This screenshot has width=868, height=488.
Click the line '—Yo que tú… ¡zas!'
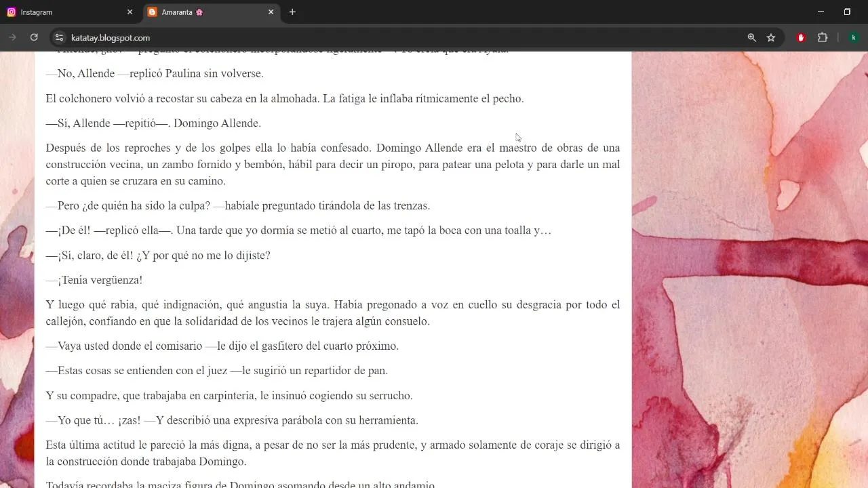(232, 420)
